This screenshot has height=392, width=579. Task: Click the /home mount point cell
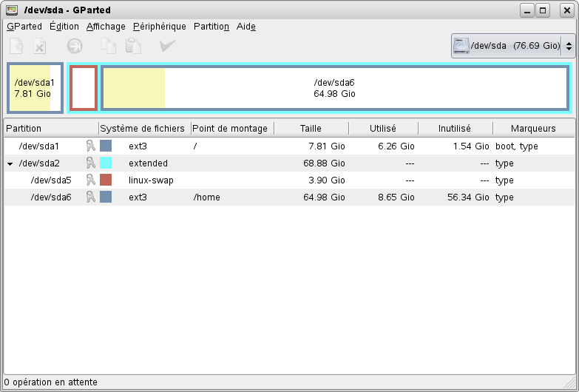tap(207, 197)
